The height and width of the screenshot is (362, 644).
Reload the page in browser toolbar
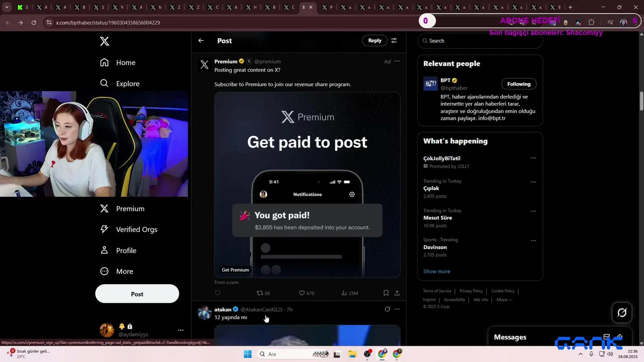pyautogui.click(x=34, y=23)
